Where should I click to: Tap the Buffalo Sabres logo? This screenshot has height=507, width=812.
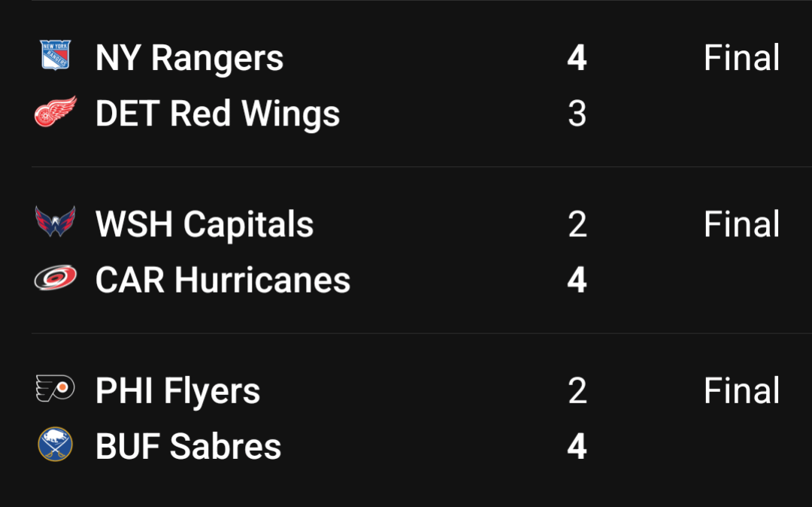pos(55,445)
